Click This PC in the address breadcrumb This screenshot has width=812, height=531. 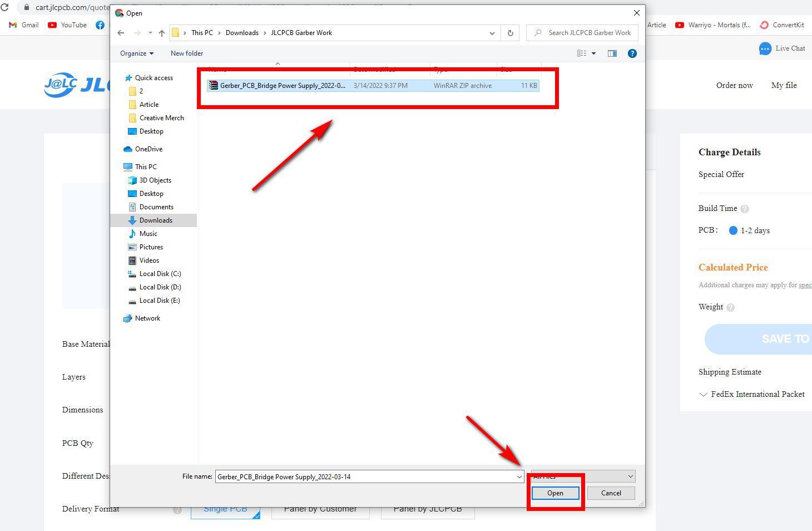click(x=202, y=33)
